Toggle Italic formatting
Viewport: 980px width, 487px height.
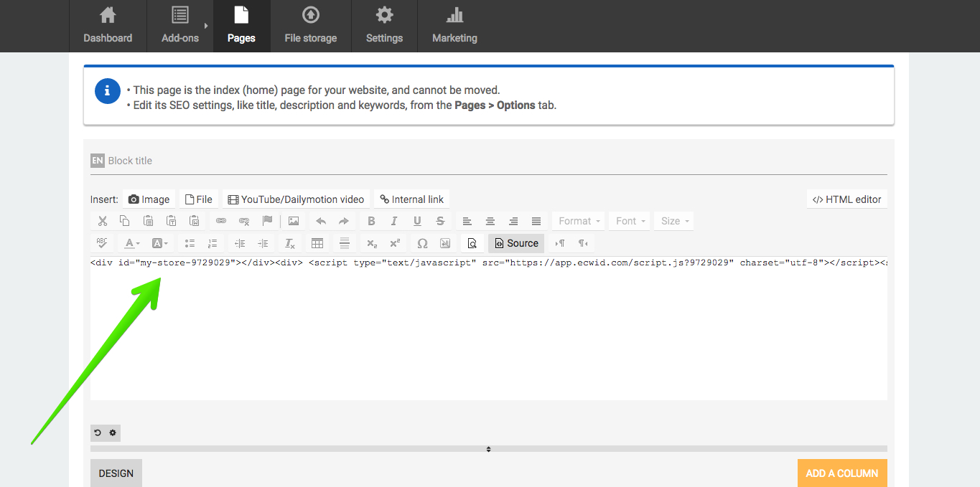tap(394, 221)
